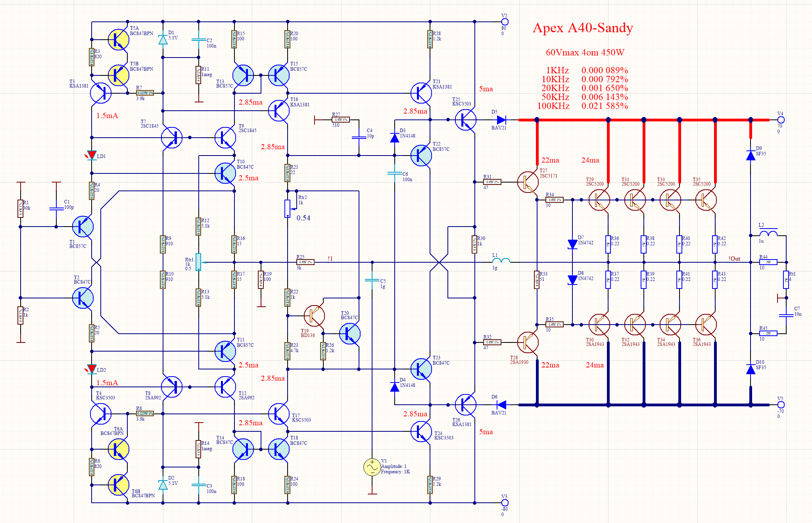This screenshot has height=523, width=812.
Task: Click transistor T25 KSC3503
Action: coord(465,119)
